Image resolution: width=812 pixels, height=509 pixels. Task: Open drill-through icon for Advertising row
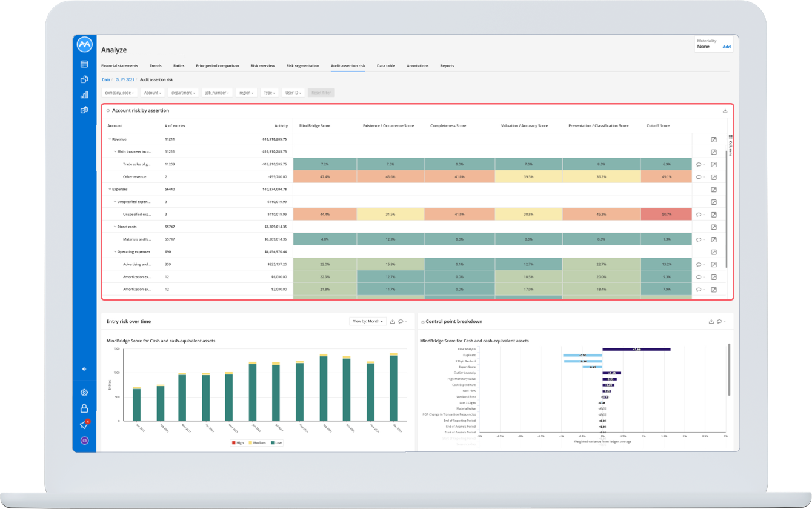[x=714, y=264]
